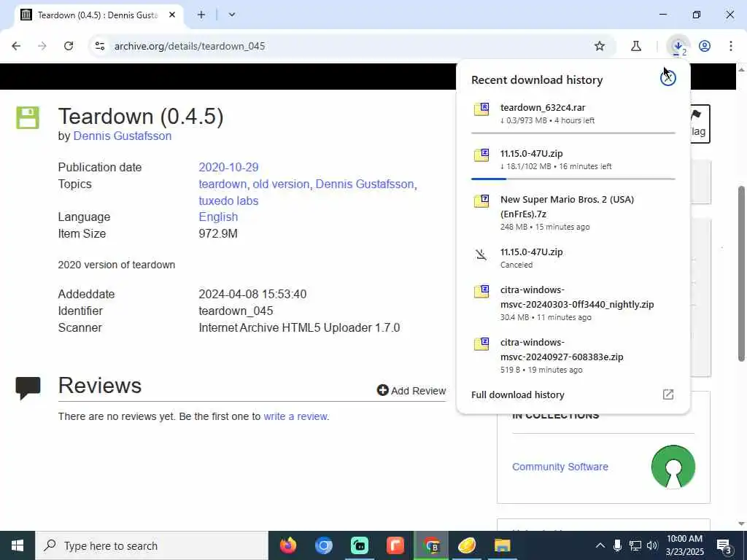Click the canceled download icon
Screen dimensions: 747x560
click(x=481, y=254)
